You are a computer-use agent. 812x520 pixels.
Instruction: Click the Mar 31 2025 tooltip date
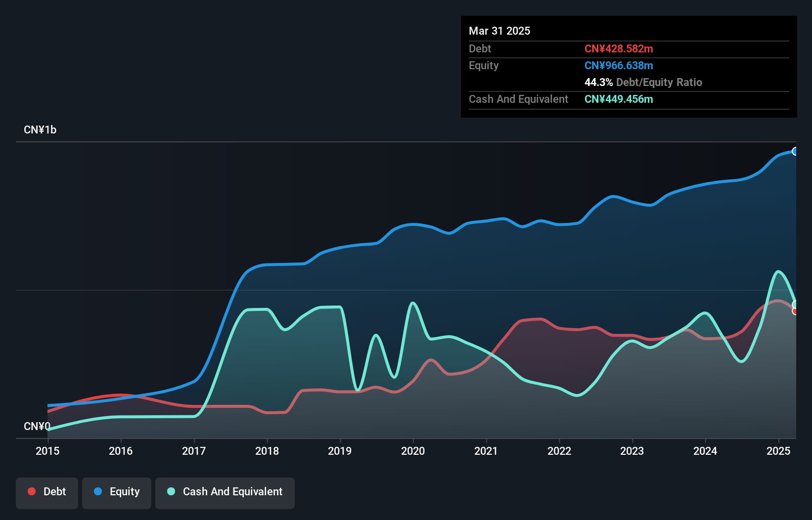tap(499, 31)
